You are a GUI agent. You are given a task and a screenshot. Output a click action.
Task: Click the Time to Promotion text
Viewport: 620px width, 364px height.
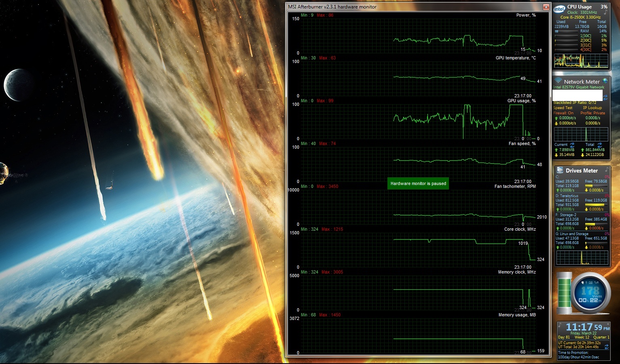573,353
